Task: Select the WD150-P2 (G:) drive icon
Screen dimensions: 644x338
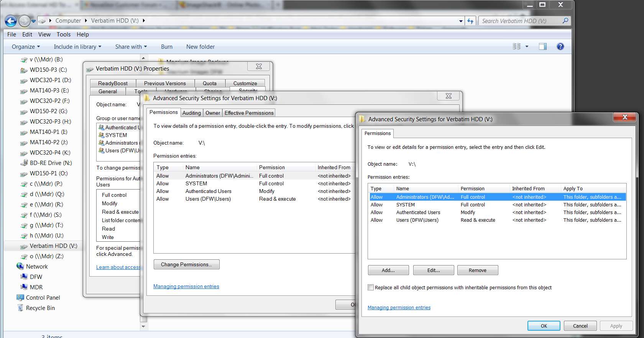Action: [24, 111]
